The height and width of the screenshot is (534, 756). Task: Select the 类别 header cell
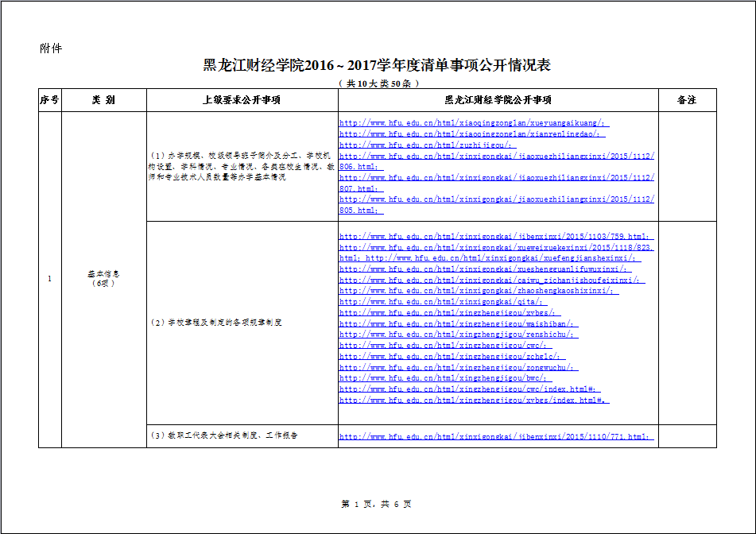(103, 100)
